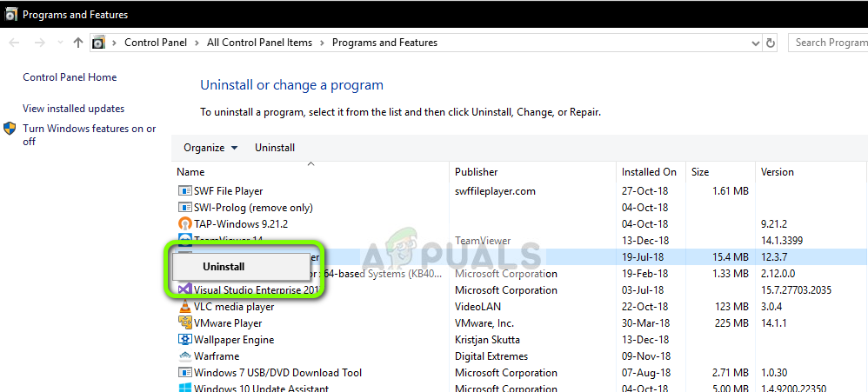Click swffileplayer.com publisher cell
This screenshot has width=868, height=392.
(x=496, y=191)
